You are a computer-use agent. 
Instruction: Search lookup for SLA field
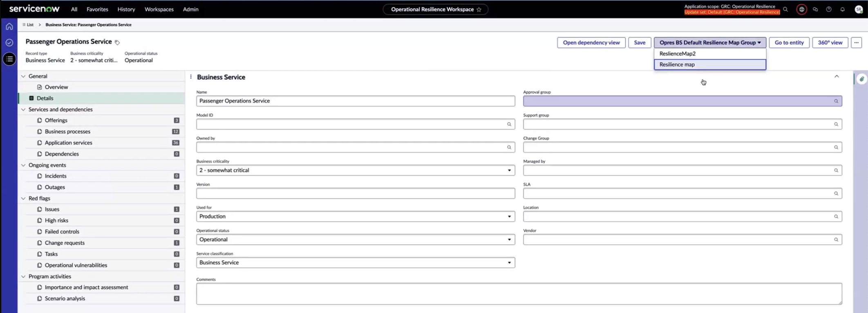click(x=836, y=194)
